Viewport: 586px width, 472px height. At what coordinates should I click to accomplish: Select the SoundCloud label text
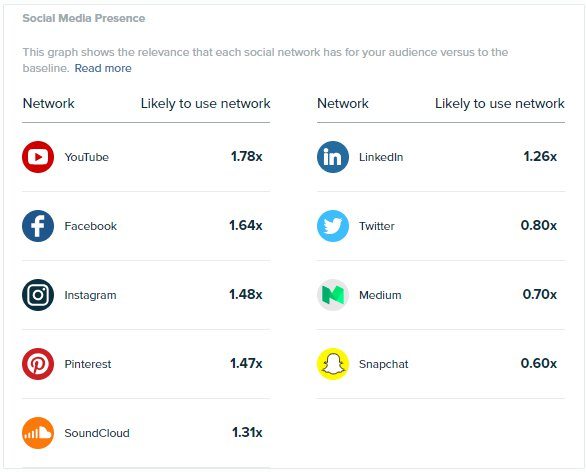(97, 433)
